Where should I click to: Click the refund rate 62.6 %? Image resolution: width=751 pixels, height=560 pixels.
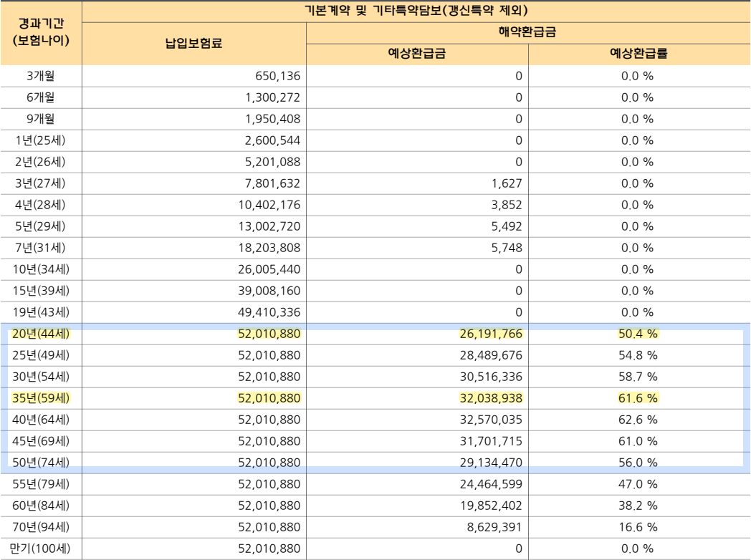click(x=638, y=420)
